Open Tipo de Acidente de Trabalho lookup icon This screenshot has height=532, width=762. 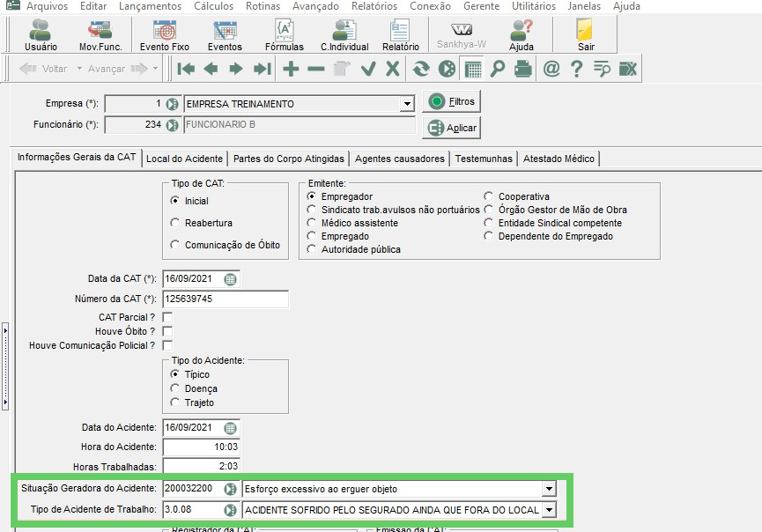pyautogui.click(x=230, y=510)
